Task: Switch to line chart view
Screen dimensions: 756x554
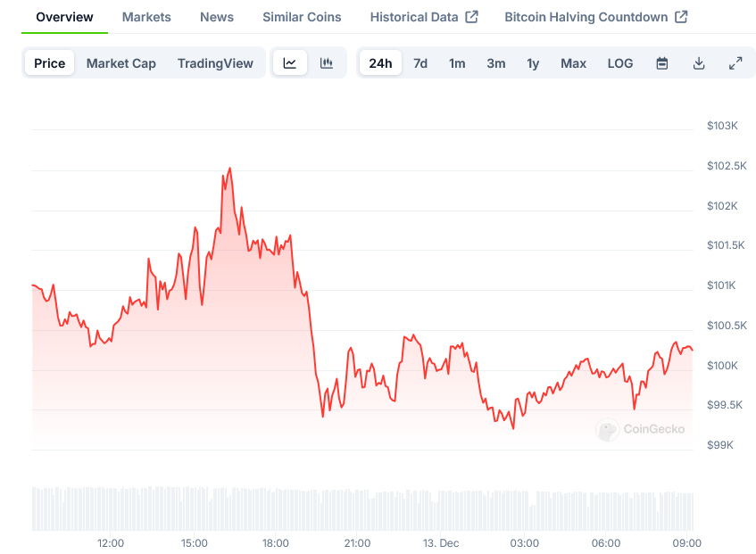Action: coord(290,63)
